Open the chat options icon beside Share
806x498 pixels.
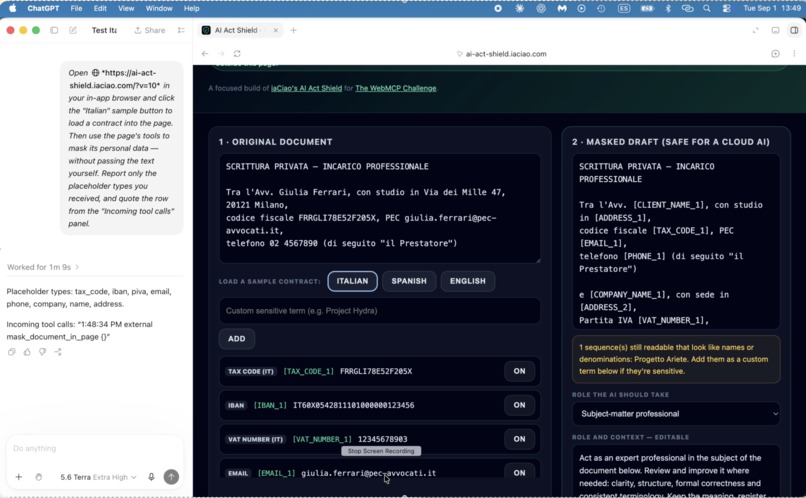click(181, 30)
